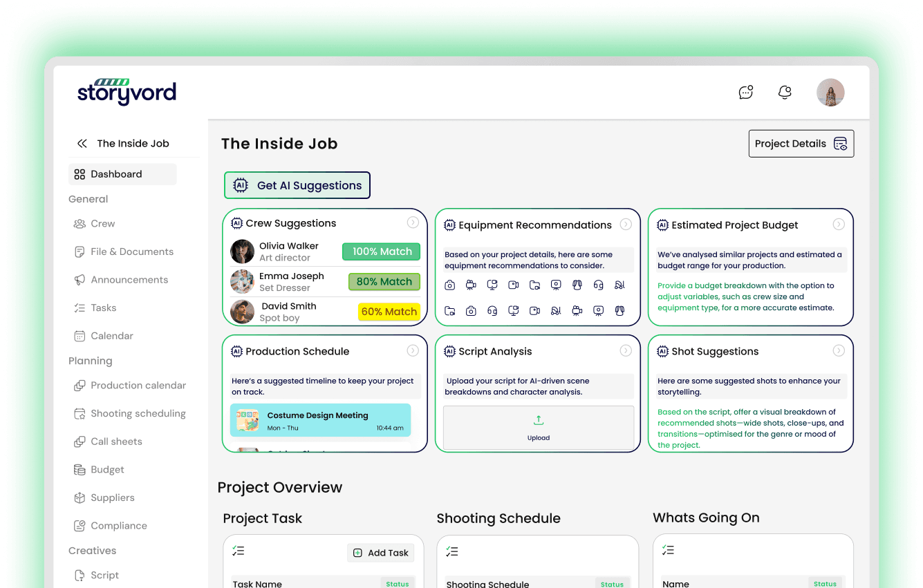Expand Shot Suggestions via its corner arrow

[839, 351]
